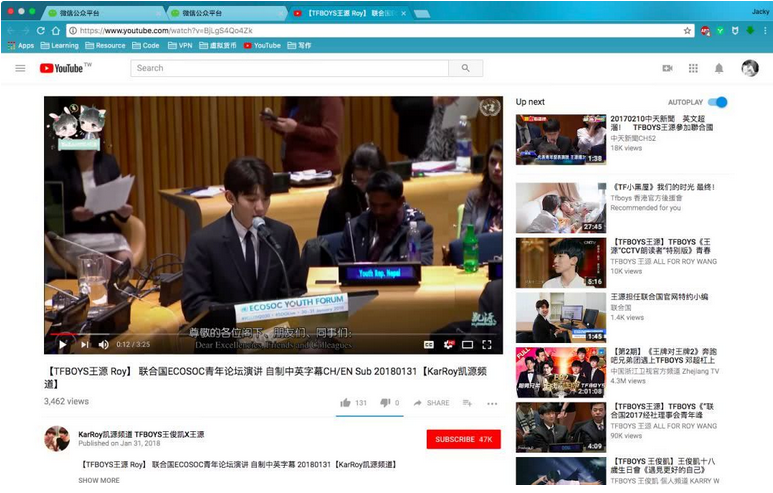Switch to the first 微信公众平台 tab

click(x=102, y=13)
